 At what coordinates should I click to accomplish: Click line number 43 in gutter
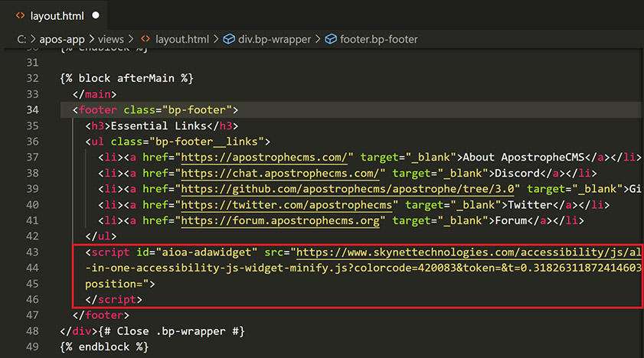click(x=32, y=252)
